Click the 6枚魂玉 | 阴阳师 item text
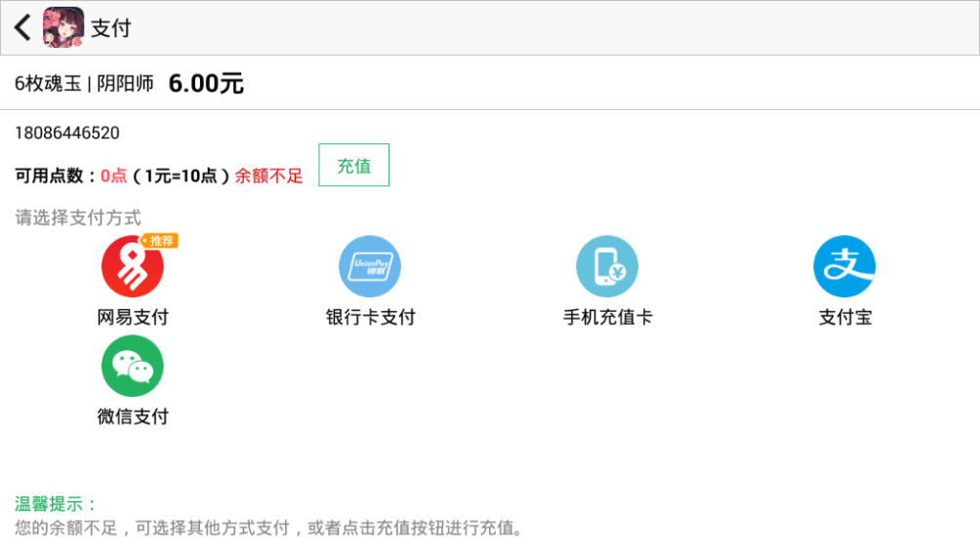This screenshot has height=551, width=980. tap(84, 84)
